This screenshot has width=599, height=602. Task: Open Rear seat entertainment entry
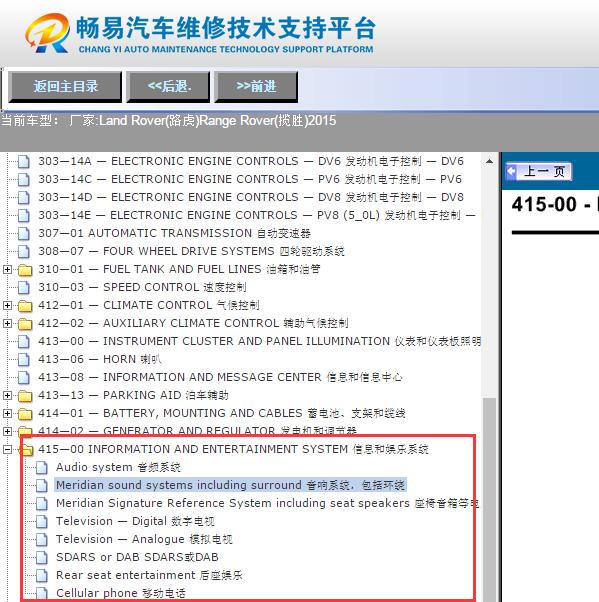coord(149,576)
